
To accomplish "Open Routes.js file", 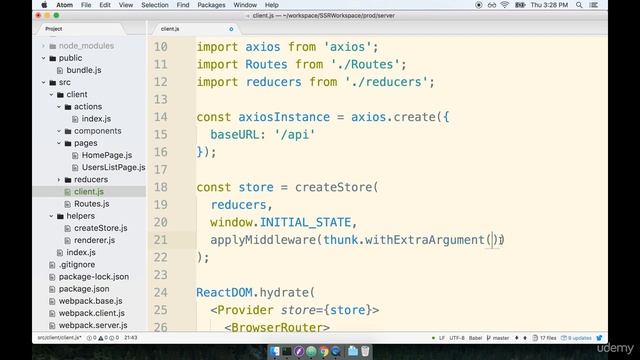I will pyautogui.click(x=91, y=204).
